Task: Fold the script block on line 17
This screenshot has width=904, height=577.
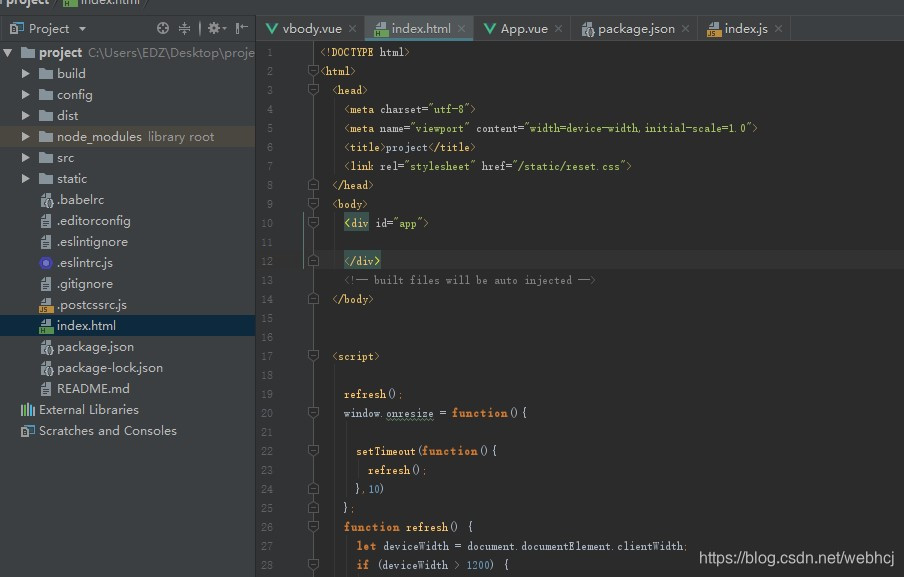Action: click(x=313, y=356)
